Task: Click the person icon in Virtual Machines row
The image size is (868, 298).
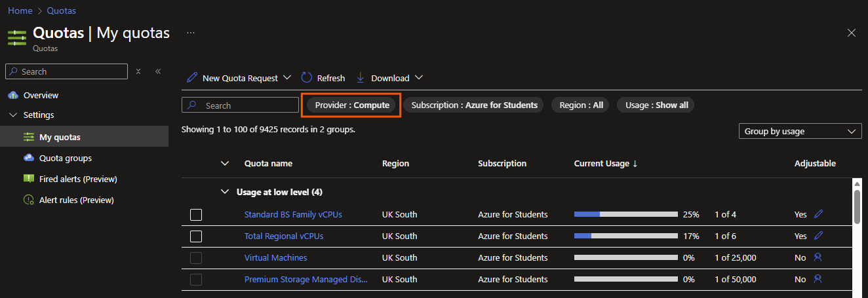Action: click(818, 258)
